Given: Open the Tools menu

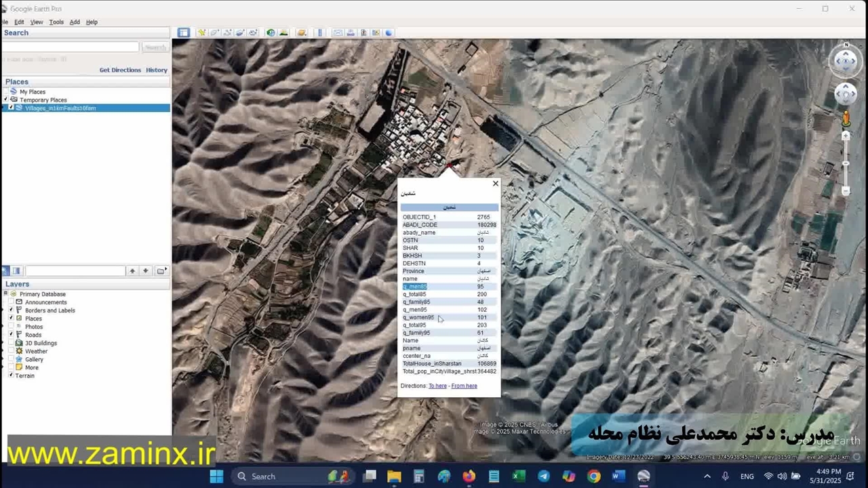Looking at the screenshot, I should 56,22.
